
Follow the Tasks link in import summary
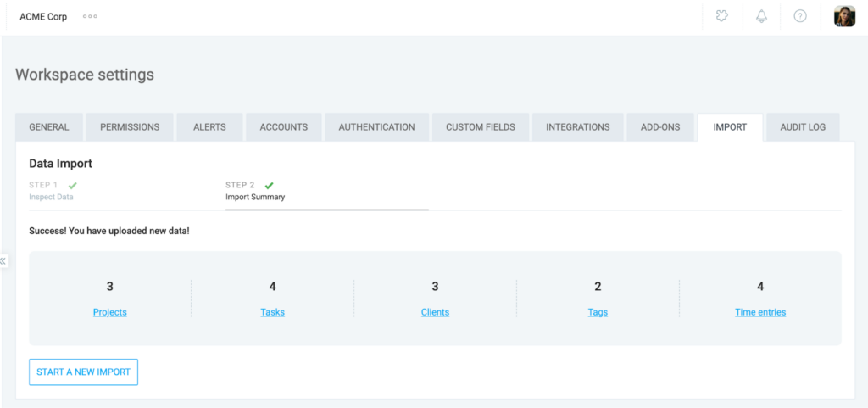(x=272, y=312)
